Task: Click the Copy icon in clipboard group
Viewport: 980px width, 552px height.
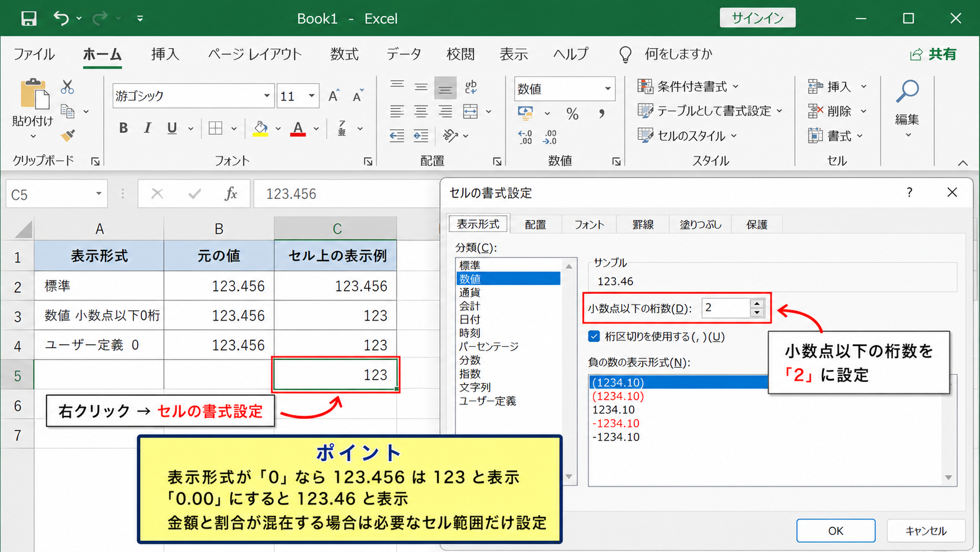Action: pyautogui.click(x=68, y=111)
